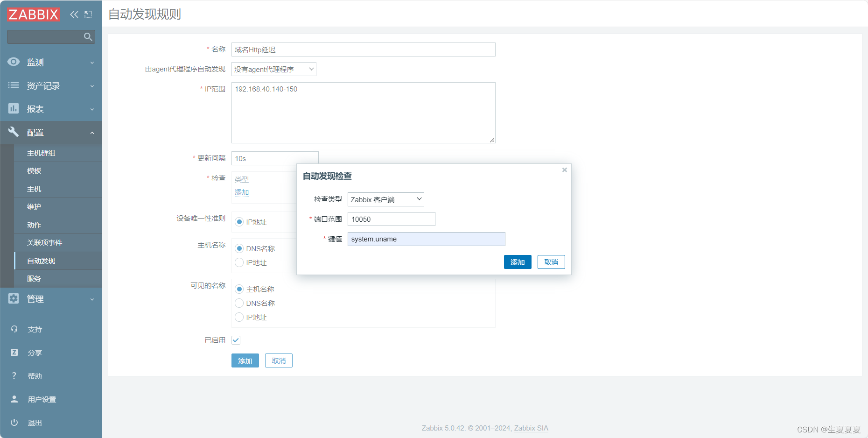Open 关联项事件 in the sidebar
Image resolution: width=868 pixels, height=438 pixels.
pyautogui.click(x=58, y=243)
